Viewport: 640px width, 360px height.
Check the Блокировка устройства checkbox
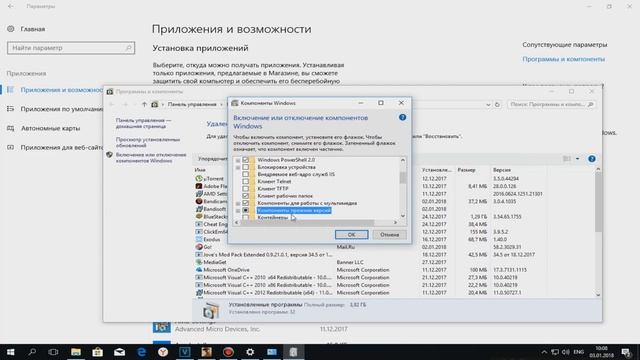[245, 167]
